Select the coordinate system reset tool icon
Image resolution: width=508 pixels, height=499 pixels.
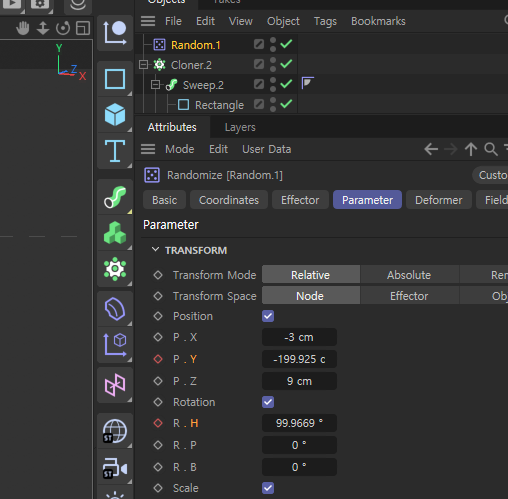coord(115,33)
